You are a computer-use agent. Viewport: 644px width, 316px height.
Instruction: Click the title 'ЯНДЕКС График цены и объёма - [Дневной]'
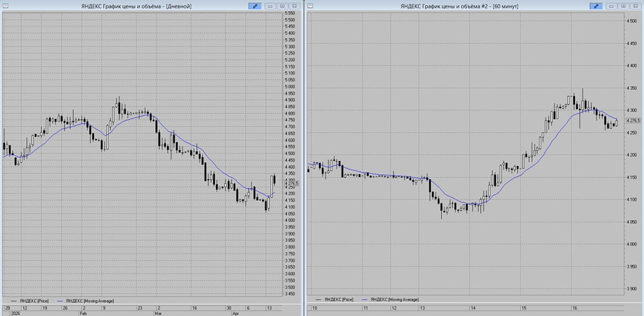click(x=137, y=6)
